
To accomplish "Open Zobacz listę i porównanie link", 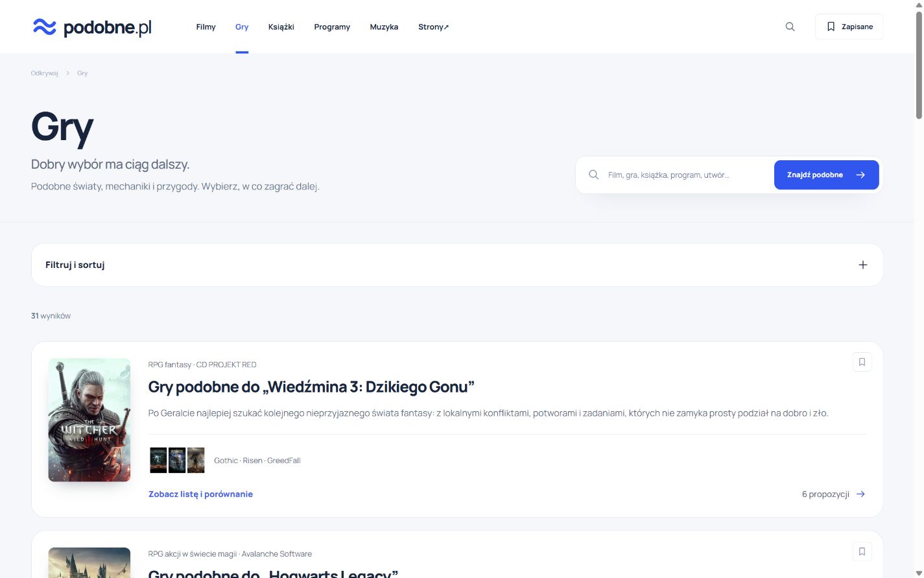I will click(x=200, y=494).
